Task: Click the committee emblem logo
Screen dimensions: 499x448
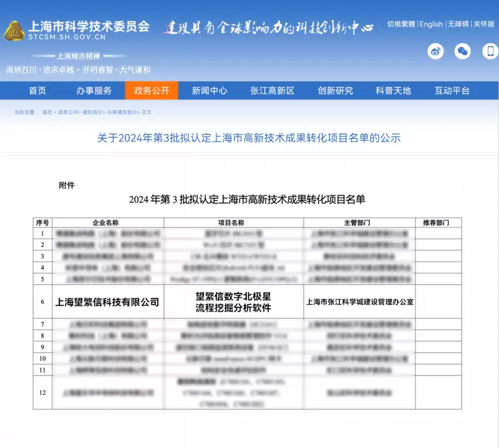Action: tap(14, 30)
